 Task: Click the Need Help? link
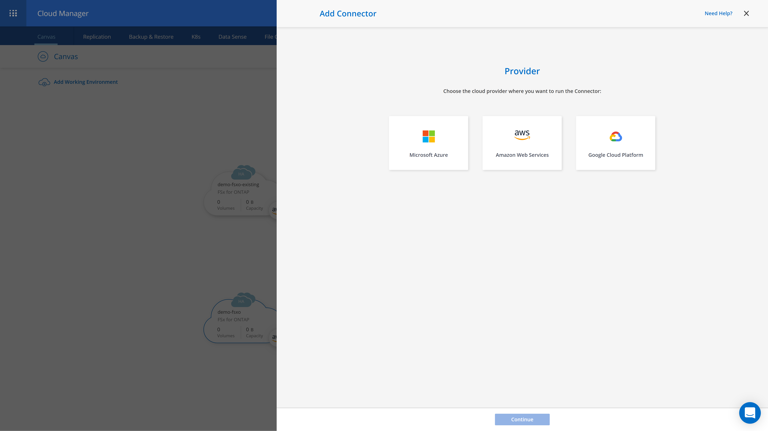(718, 14)
